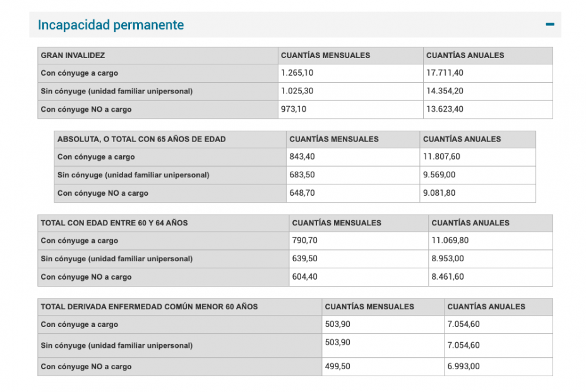Click TOTAL CON EDAD ENTRE 60 Y 64 AÑOS header

tap(114, 223)
